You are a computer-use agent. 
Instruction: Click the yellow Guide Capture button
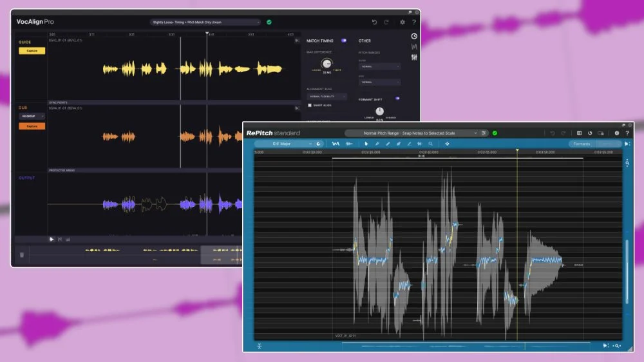pos(32,50)
